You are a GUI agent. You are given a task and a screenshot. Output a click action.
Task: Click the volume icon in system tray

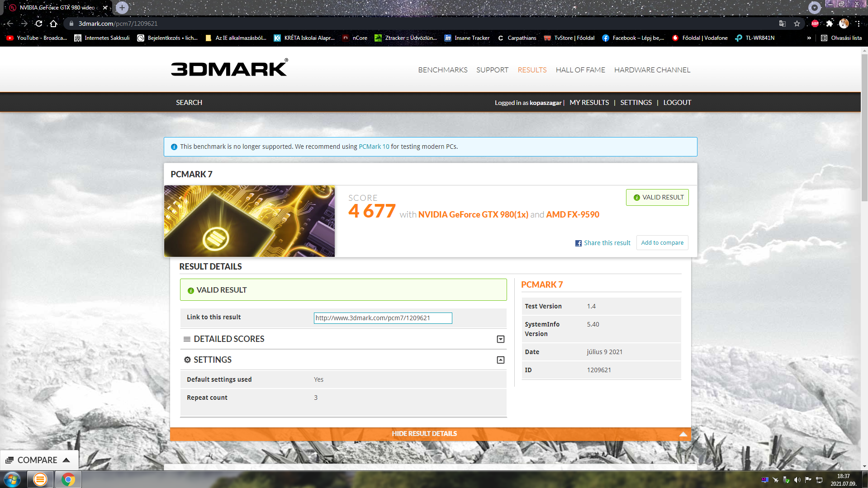[797, 480]
